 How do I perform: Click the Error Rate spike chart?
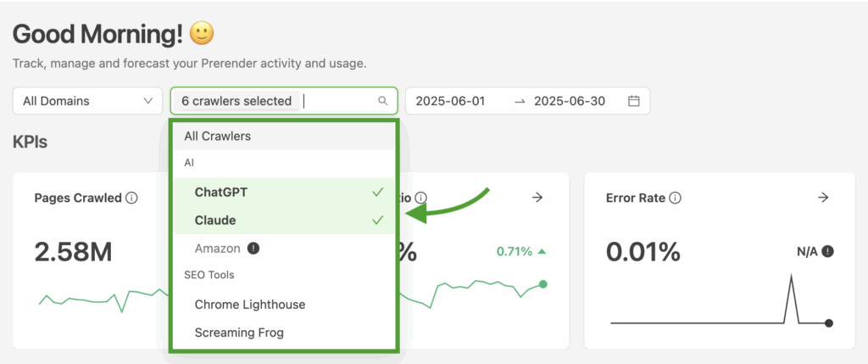721,300
